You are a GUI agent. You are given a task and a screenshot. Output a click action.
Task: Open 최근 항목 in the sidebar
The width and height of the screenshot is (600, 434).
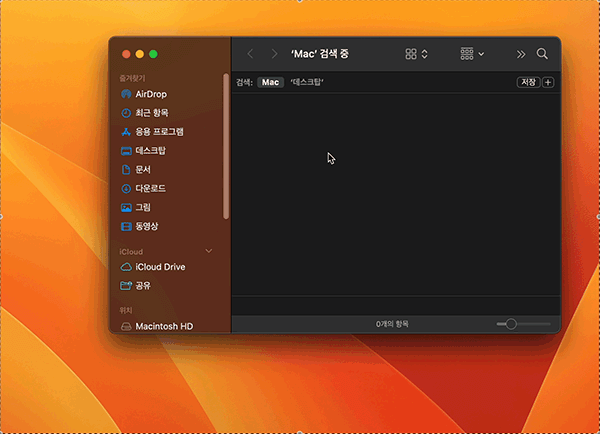coord(145,113)
